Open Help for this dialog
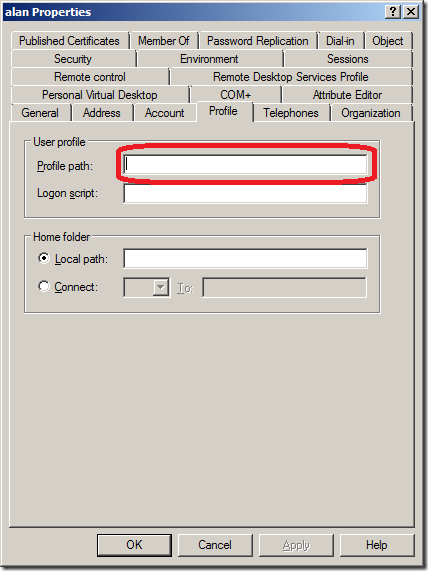 coord(377,545)
